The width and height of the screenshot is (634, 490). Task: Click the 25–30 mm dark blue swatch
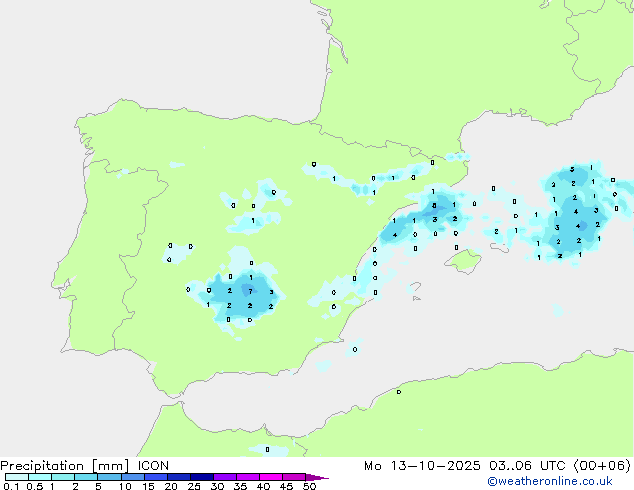202,477
